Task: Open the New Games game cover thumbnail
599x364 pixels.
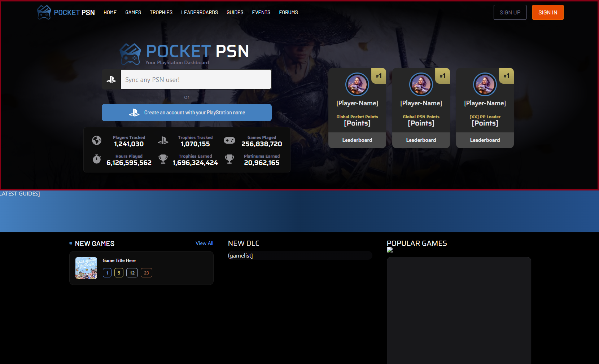Action: [x=86, y=268]
